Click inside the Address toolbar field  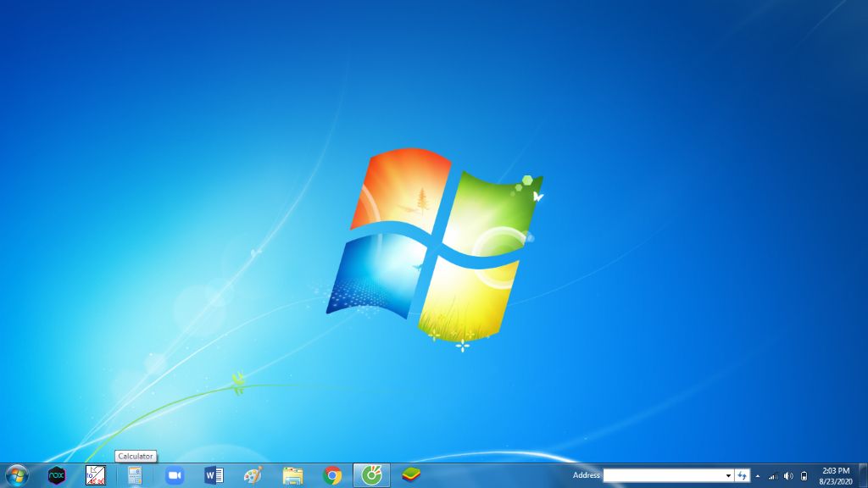coord(663,475)
